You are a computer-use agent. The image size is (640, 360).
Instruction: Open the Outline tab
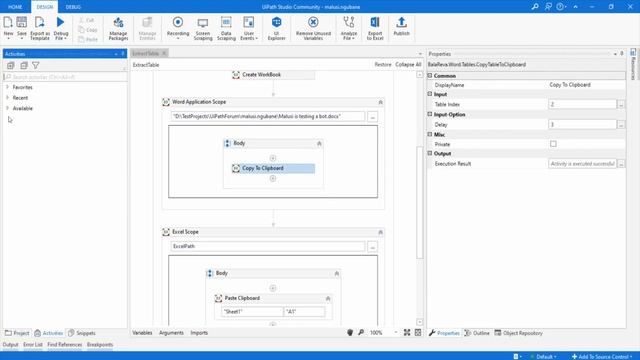click(477, 333)
